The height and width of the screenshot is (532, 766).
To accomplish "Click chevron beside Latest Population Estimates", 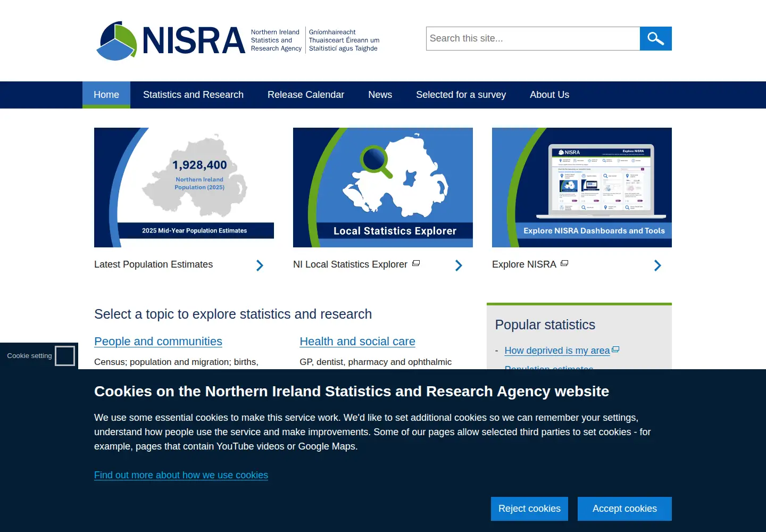I will 260,265.
